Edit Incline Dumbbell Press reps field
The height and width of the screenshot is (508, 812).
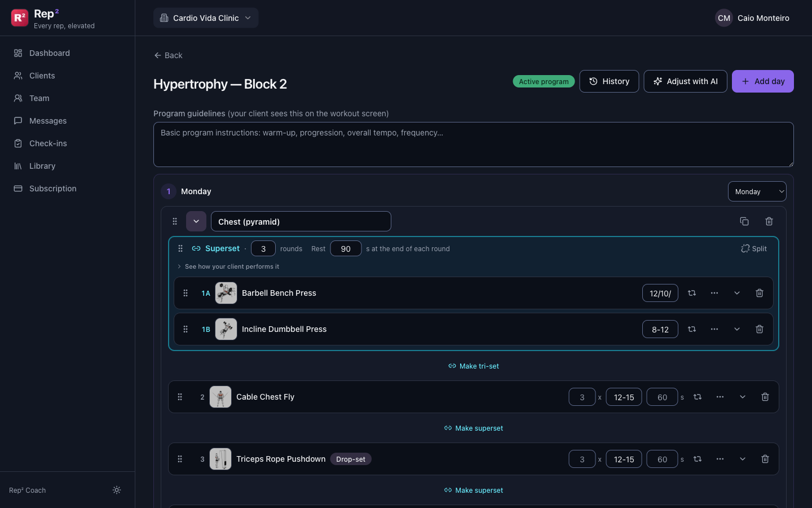click(x=660, y=329)
